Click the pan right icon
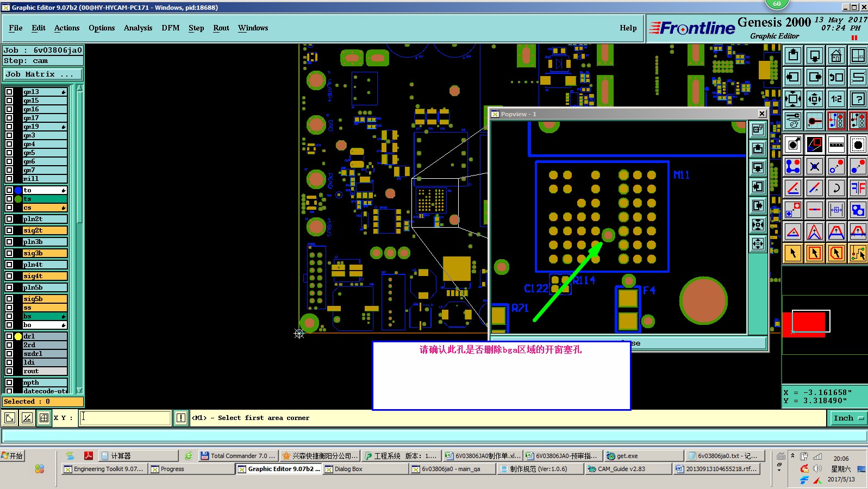The width and height of the screenshot is (868, 489). 815,77
